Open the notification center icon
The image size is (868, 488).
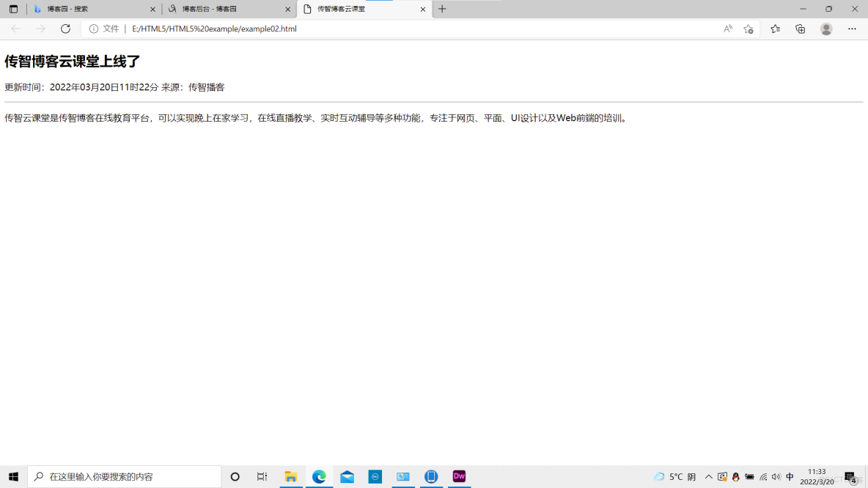point(851,477)
